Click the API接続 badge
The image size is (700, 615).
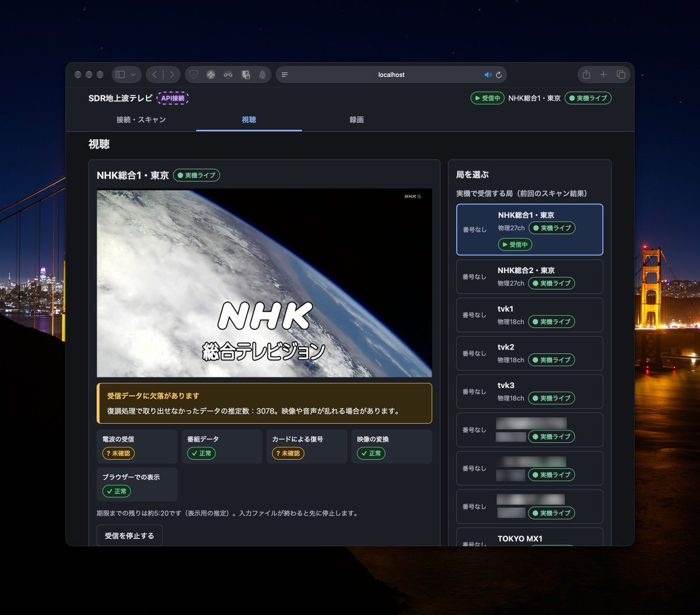[173, 98]
